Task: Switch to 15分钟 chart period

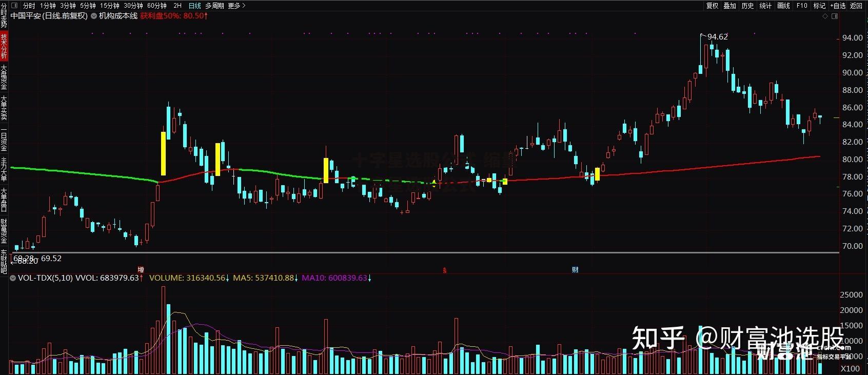Action: (109, 6)
